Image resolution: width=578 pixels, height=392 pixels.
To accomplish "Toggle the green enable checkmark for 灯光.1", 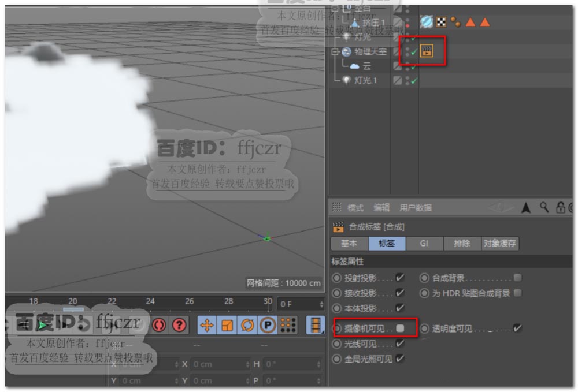I will click(x=414, y=81).
